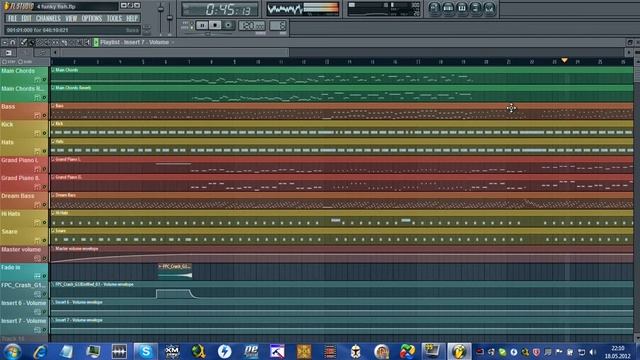The width and height of the screenshot is (640, 360).
Task: Open the Snare clip menu arrow
Action: pos(53,231)
